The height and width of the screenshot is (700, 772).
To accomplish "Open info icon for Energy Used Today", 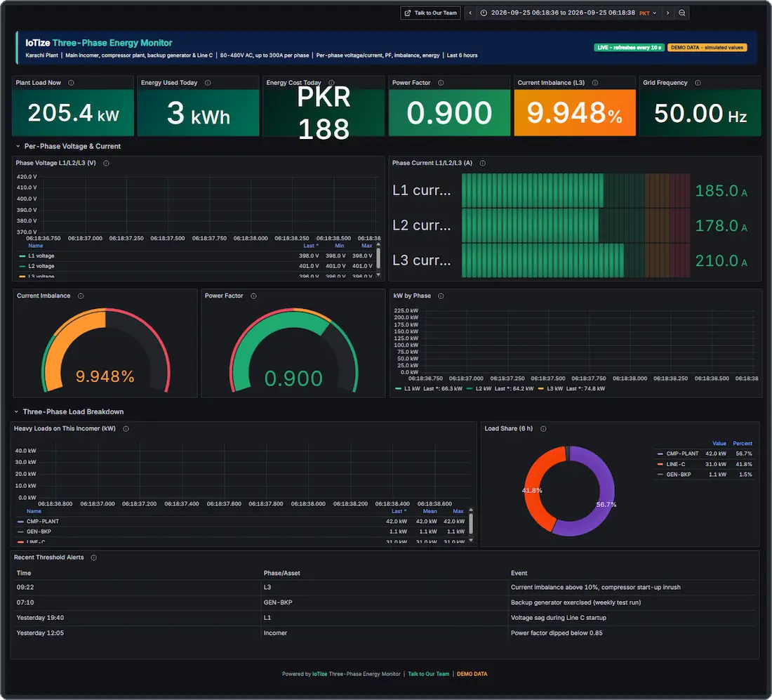I will tap(208, 83).
